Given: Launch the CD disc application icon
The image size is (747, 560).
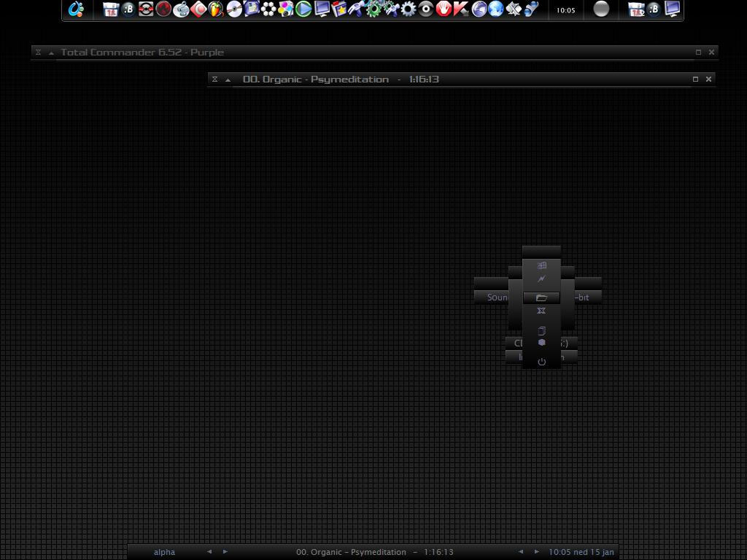Looking at the screenshot, I should coord(234,9).
